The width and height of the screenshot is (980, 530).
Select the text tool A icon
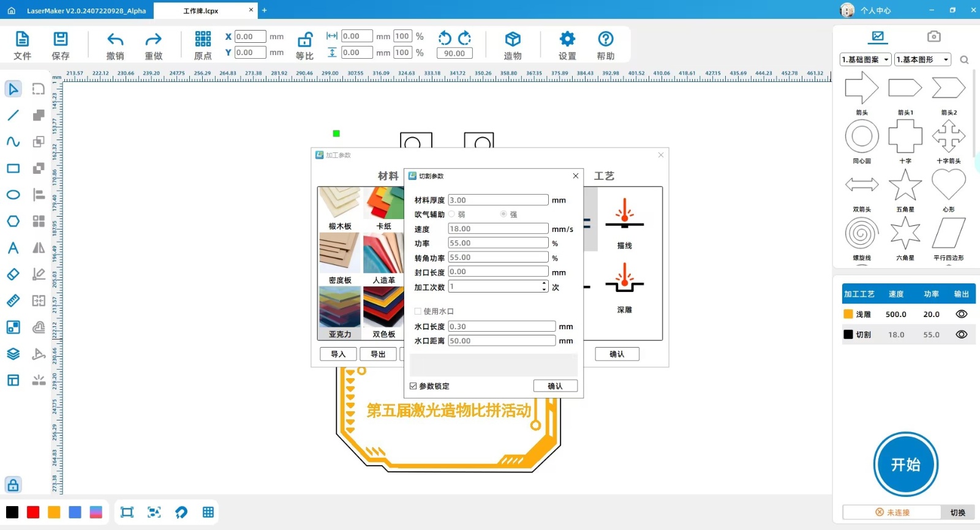[x=13, y=248]
